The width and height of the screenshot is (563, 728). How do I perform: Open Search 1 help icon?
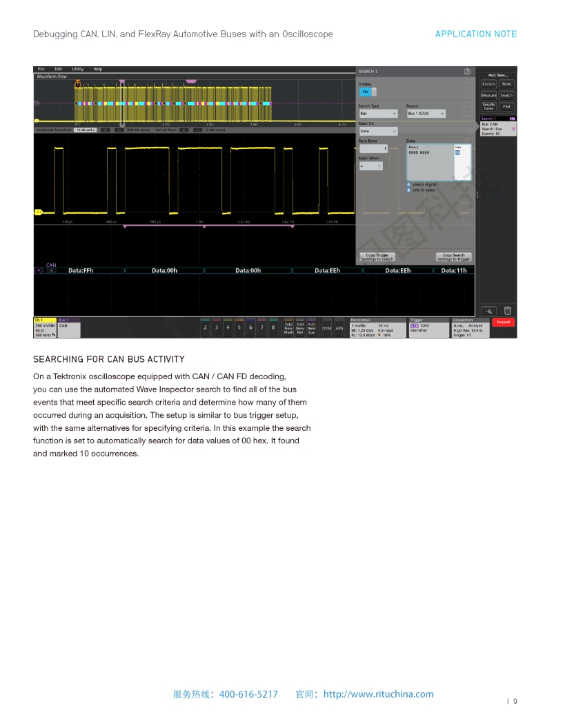click(x=467, y=71)
